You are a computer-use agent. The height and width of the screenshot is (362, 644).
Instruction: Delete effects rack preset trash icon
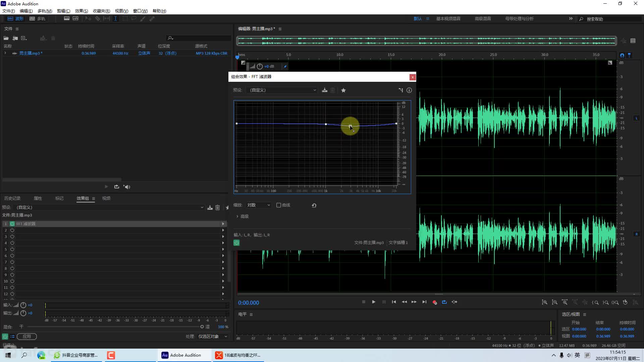217,207
